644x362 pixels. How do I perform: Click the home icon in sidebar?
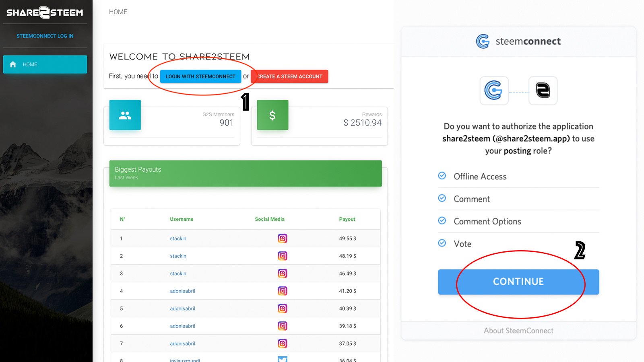pos(13,64)
